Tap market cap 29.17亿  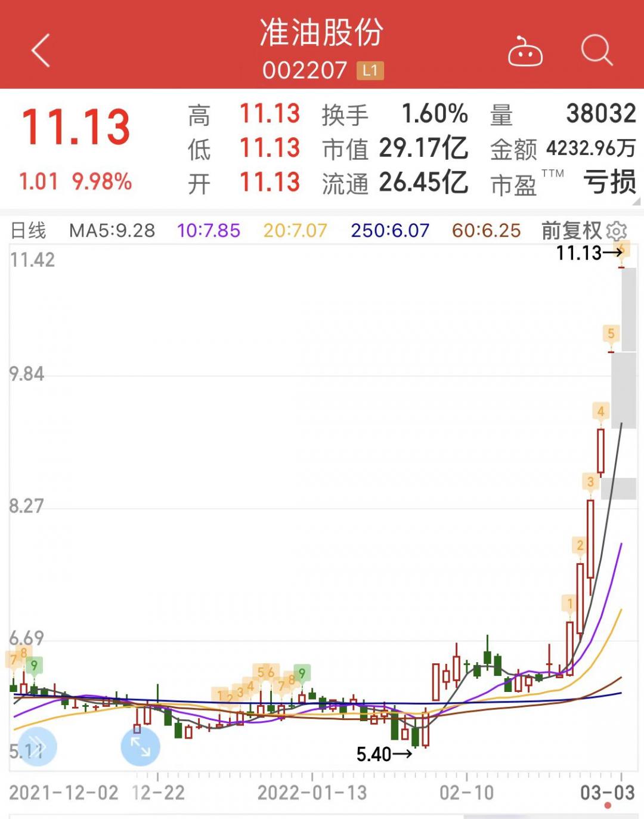click(x=423, y=148)
